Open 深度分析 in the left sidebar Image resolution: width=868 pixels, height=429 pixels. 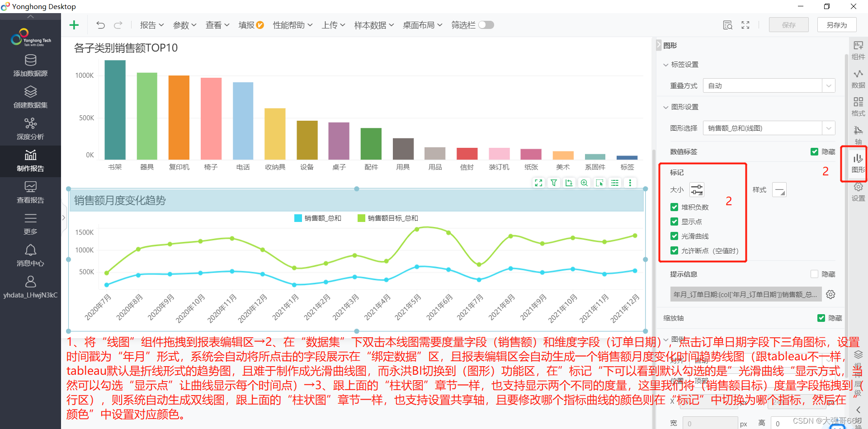coord(30,129)
